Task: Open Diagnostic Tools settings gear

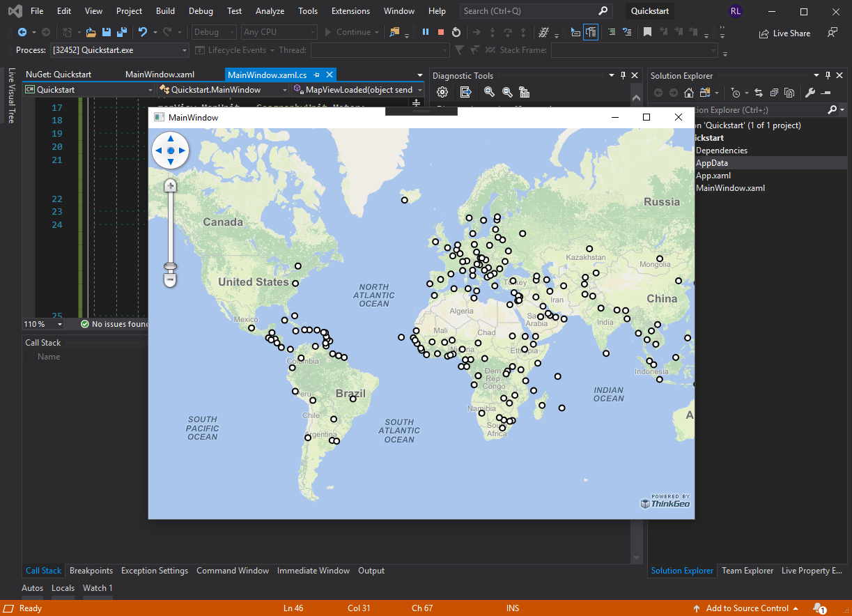Action: pos(442,92)
